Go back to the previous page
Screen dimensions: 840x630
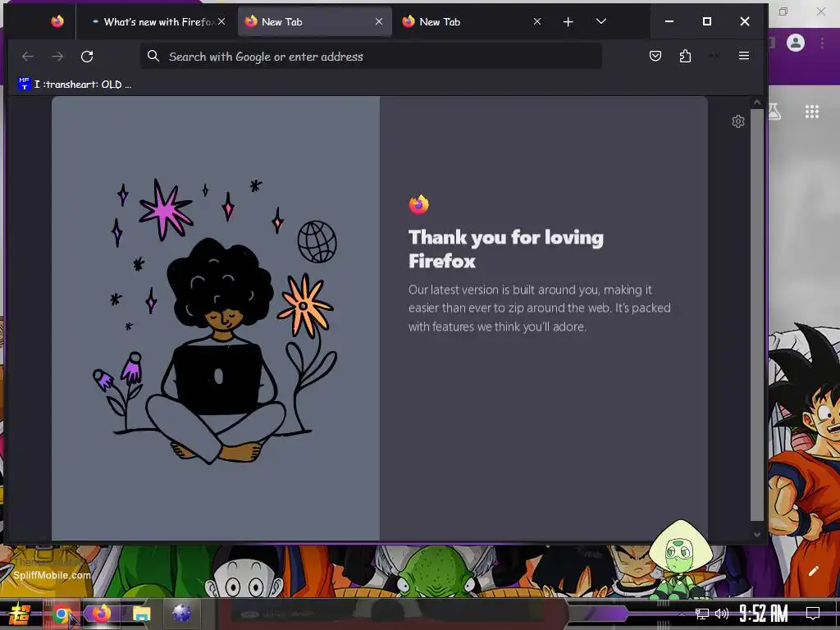click(28, 57)
